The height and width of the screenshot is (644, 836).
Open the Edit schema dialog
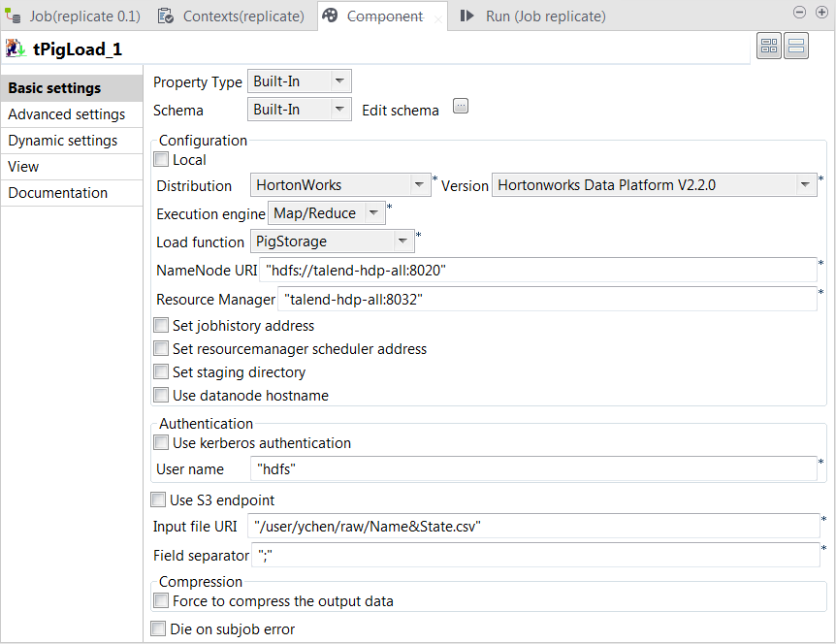coord(460,106)
